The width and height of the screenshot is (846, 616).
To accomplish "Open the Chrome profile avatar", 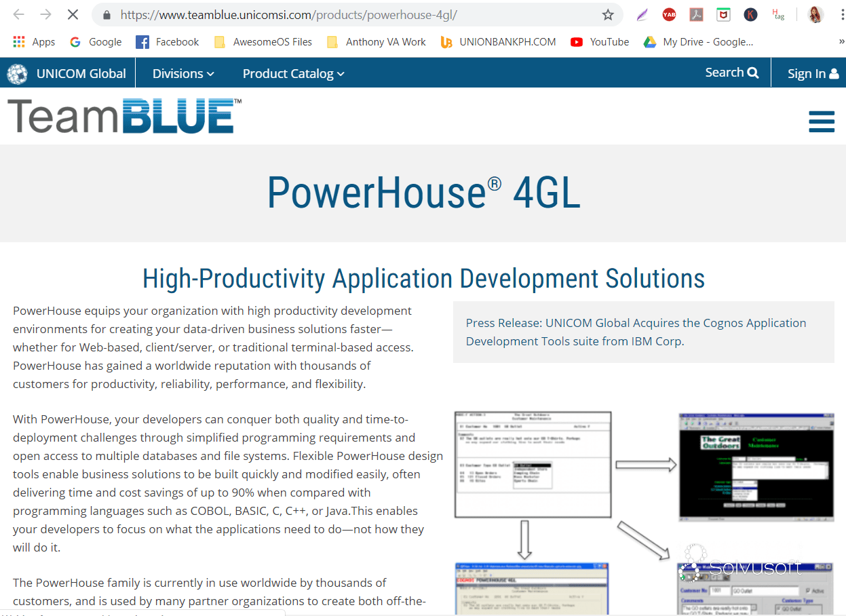I will tap(816, 14).
